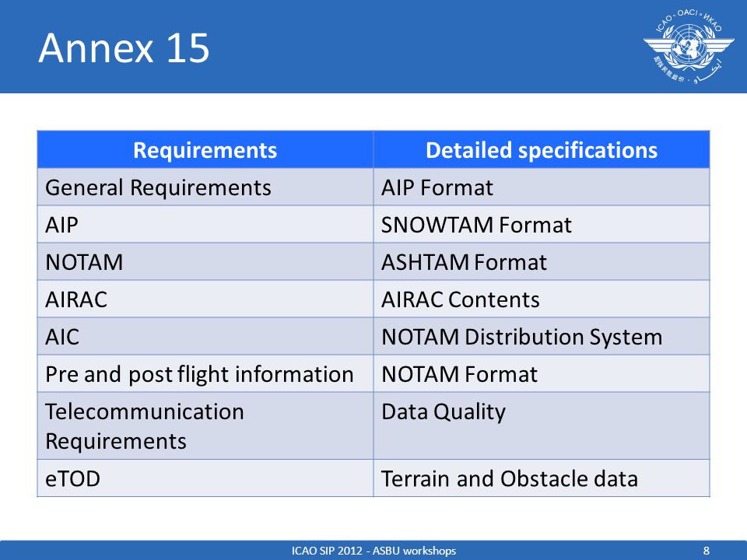Select the 'General Requirements' table cell
The image size is (747, 560).
205,187
